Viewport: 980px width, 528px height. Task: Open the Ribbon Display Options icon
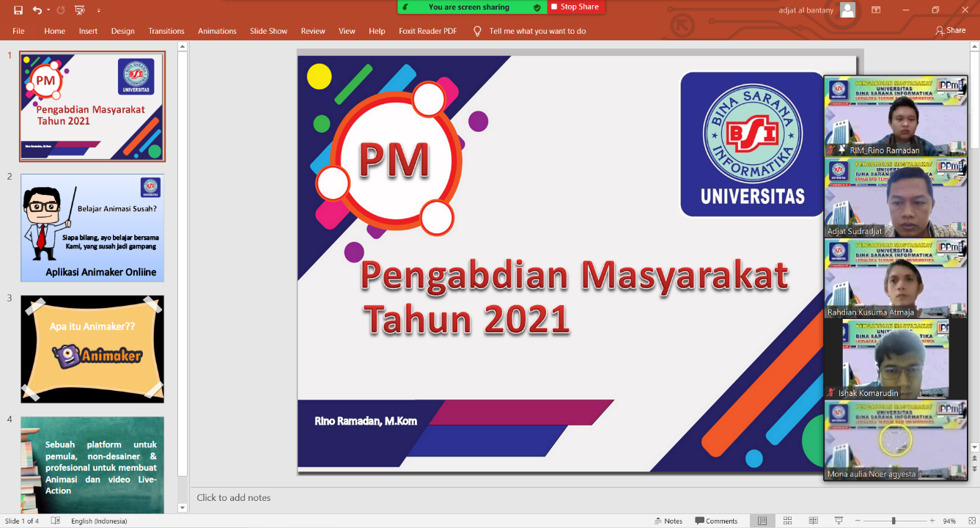876,10
